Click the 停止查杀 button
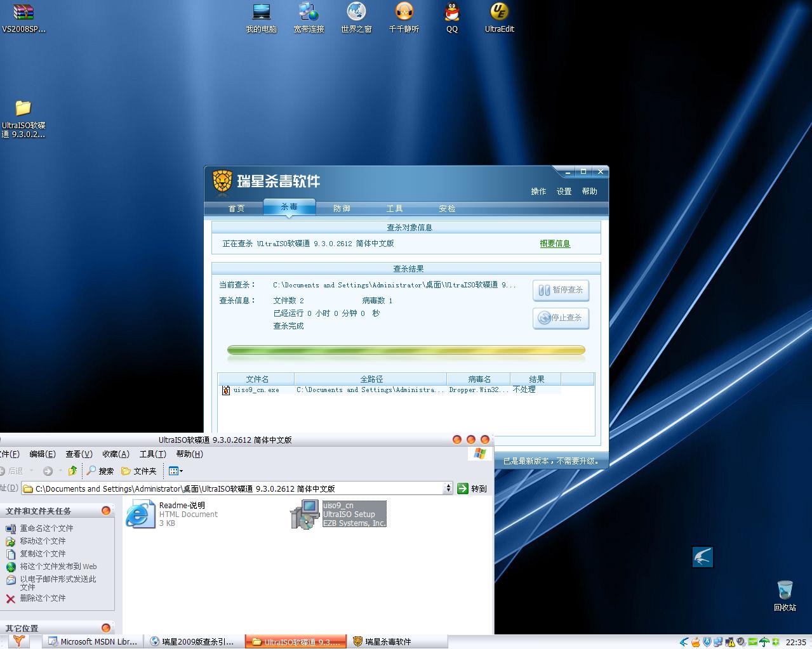The width and height of the screenshot is (812, 649). pyautogui.click(x=561, y=318)
